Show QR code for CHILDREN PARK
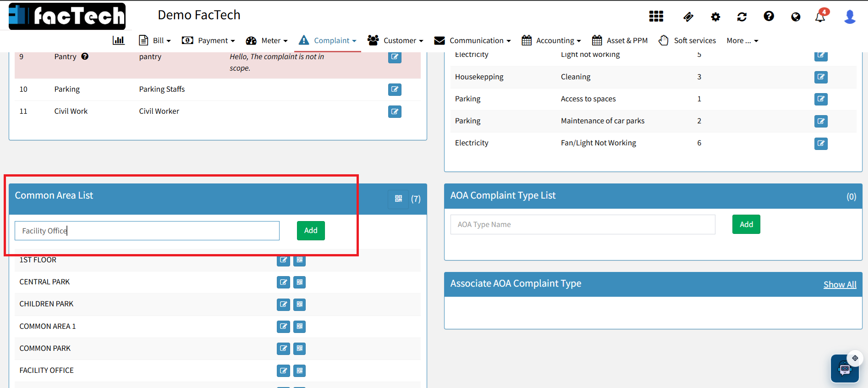Screen dimensions: 868x388 [299, 304]
